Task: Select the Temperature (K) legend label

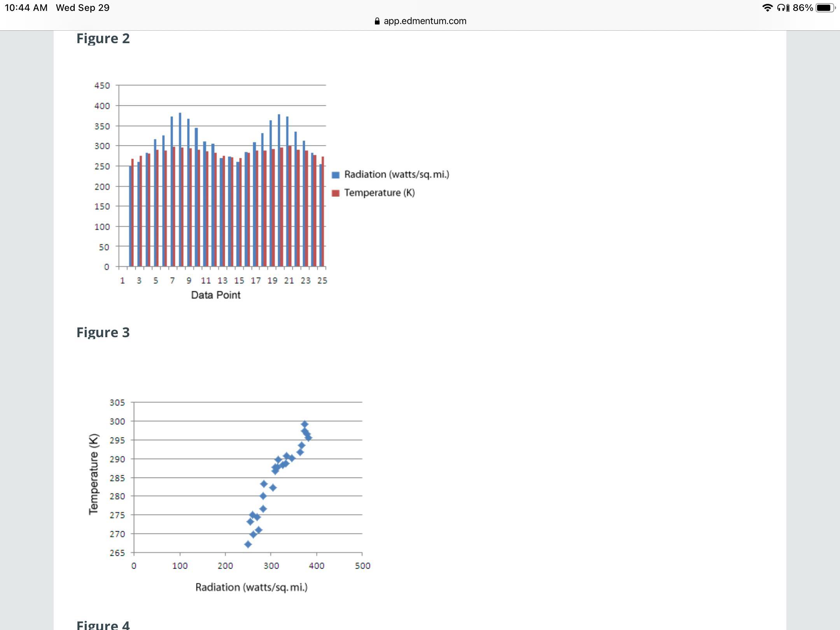Action: click(379, 193)
